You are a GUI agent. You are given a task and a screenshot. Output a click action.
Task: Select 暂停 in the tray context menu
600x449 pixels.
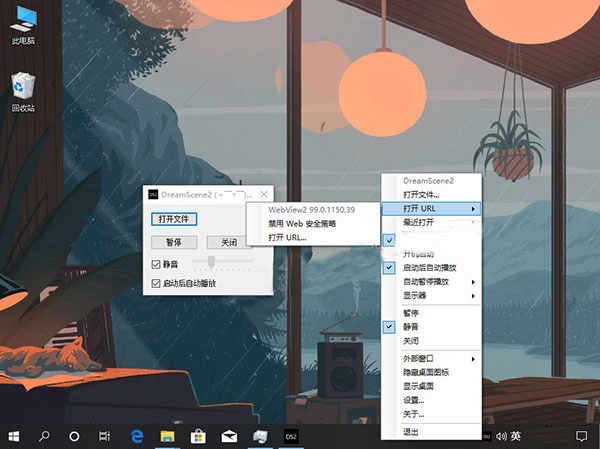coord(431,313)
